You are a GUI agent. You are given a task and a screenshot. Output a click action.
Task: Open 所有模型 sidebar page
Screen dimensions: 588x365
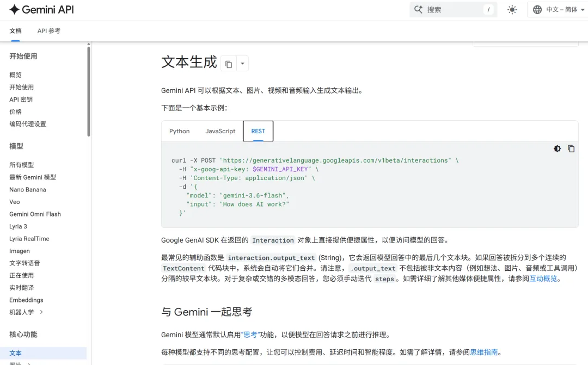pyautogui.click(x=22, y=165)
